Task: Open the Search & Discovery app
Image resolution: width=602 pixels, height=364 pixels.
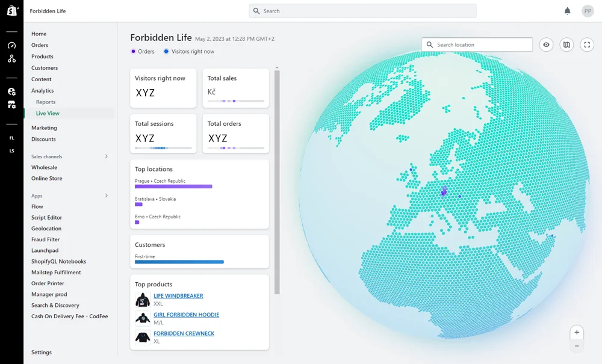Action: coord(55,305)
